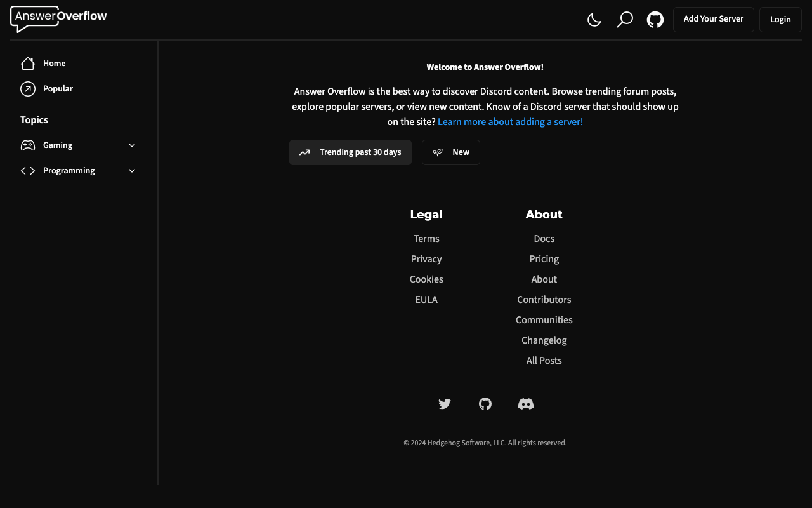Click the Answer Overflow logo
The height and width of the screenshot is (508, 812).
[58, 19]
